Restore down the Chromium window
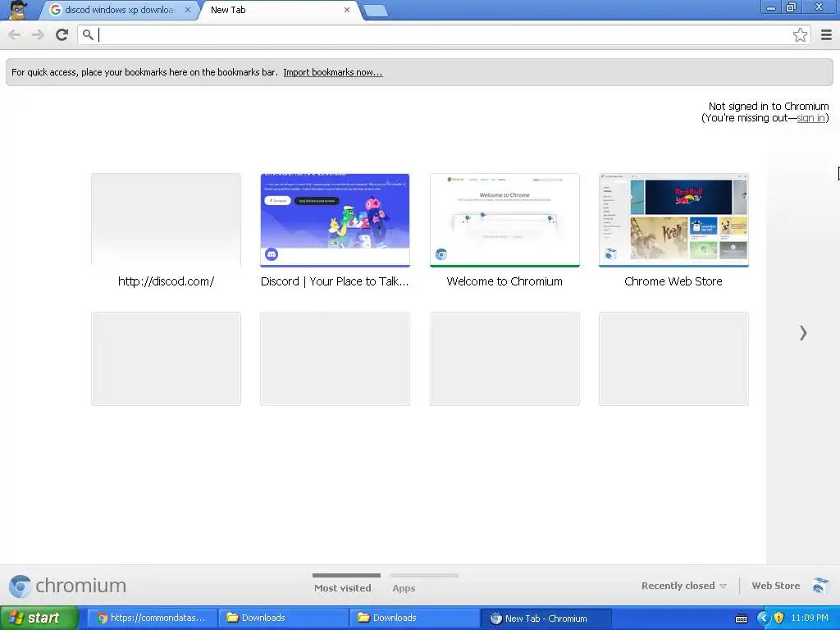The width and height of the screenshot is (840, 630). [791, 7]
